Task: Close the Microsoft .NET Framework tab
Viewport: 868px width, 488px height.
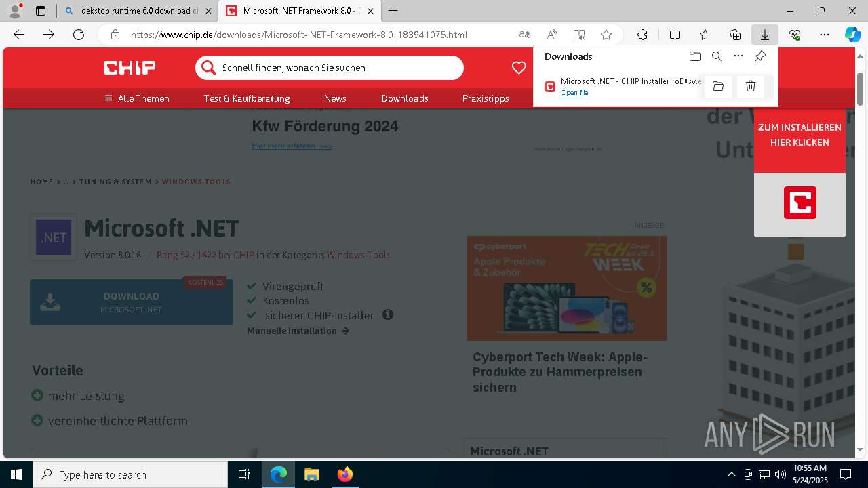Action: 370,11
